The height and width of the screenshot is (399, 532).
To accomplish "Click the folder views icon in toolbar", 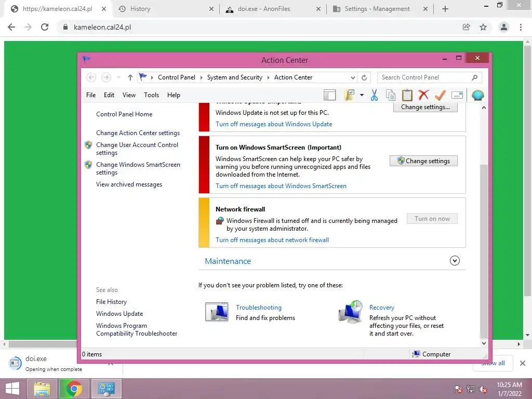I will pyautogui.click(x=349, y=96).
